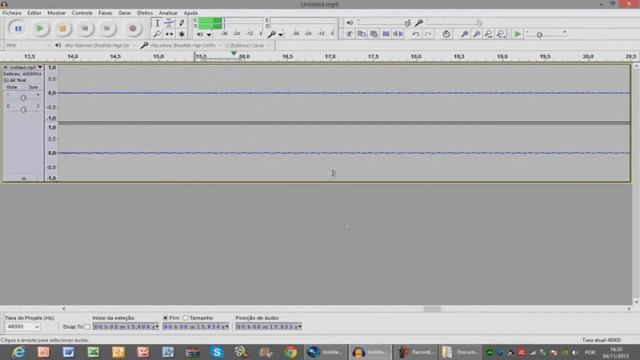Open the Analisar menu
The image size is (640, 360).
click(x=168, y=13)
